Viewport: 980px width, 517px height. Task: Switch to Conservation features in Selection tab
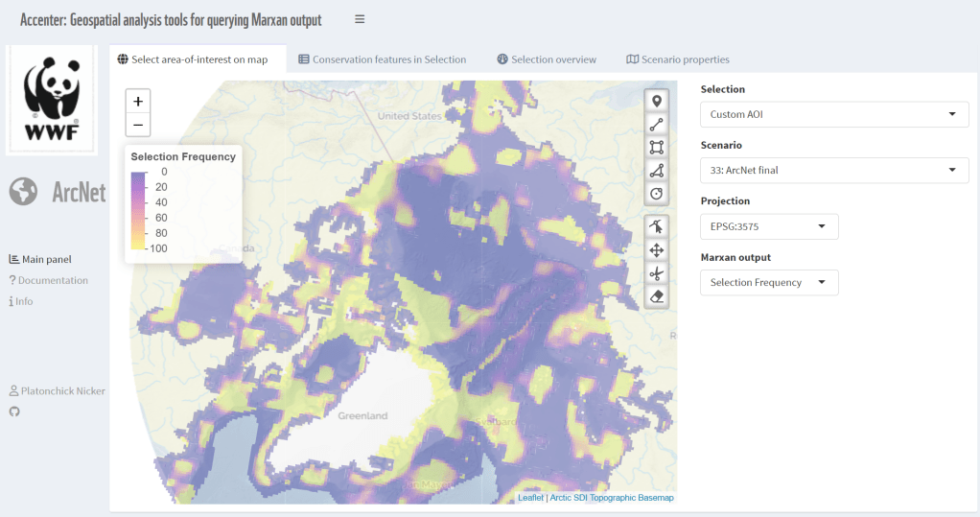coord(382,59)
